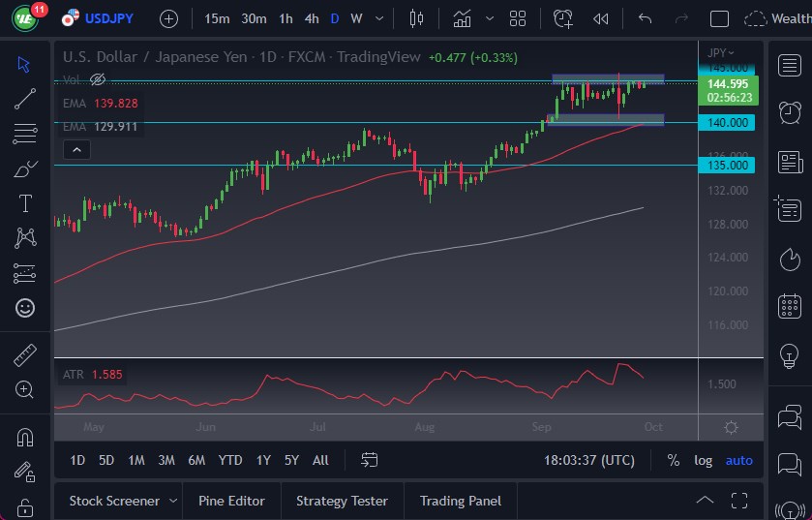Screen dimensions: 812x520
Task: Click the bar replay rewind icon
Action: 601,18
